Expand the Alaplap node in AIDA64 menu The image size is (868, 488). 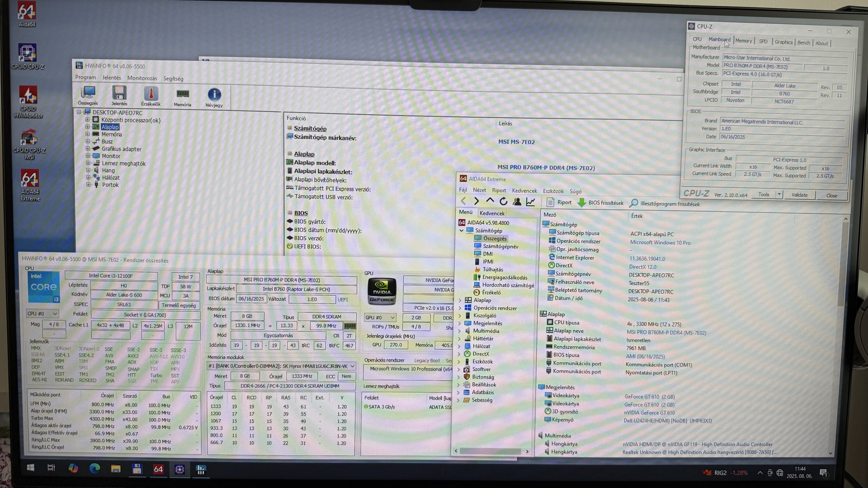tap(460, 300)
